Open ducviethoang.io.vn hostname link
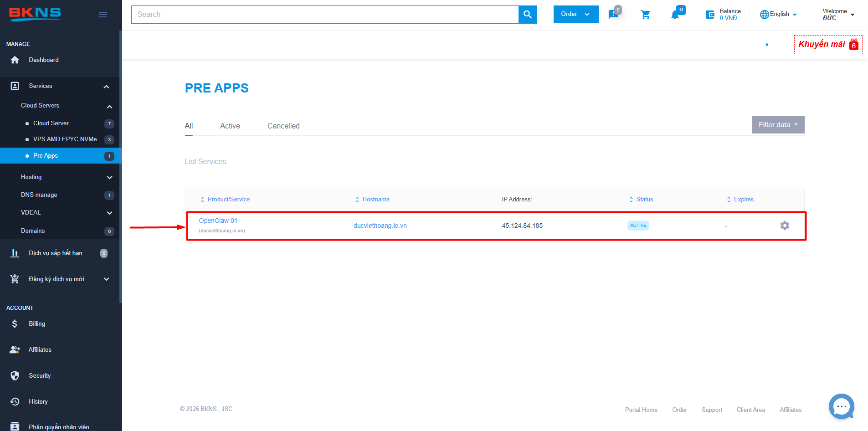 (x=380, y=226)
